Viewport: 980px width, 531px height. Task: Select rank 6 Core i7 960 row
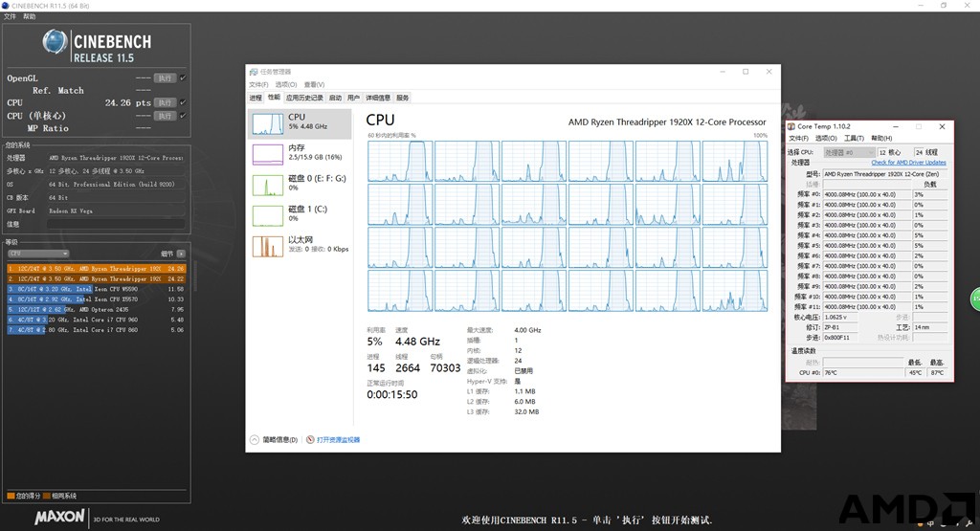pos(97,320)
